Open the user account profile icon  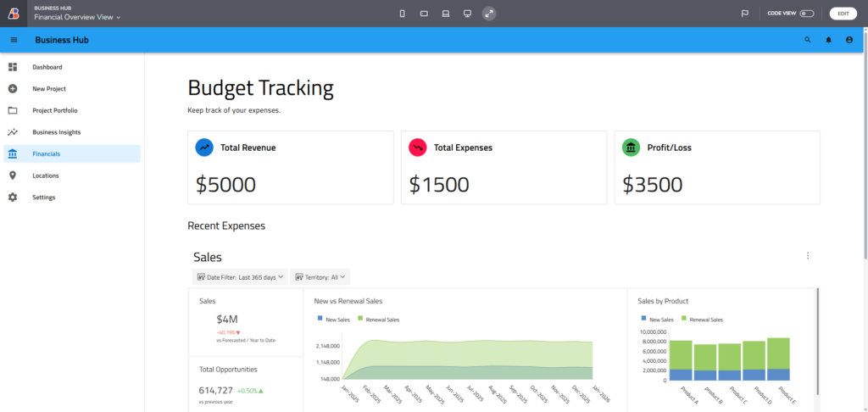(x=849, y=40)
